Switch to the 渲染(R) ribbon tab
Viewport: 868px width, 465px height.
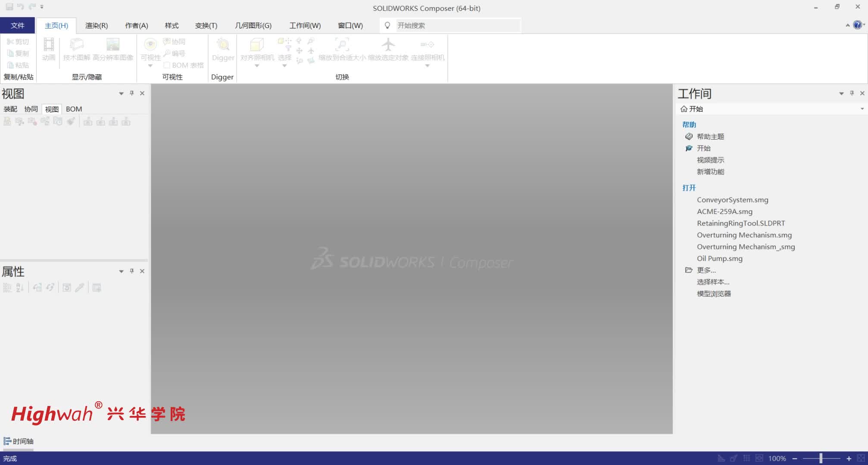(97, 25)
